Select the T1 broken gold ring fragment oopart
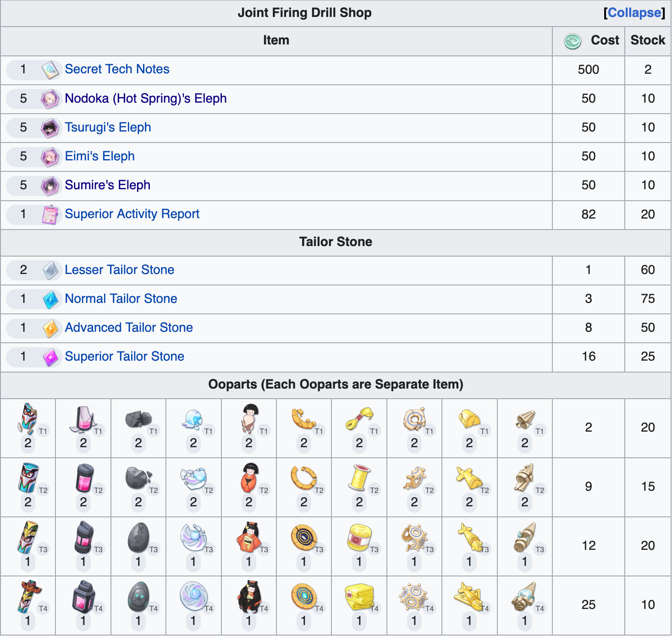672x636 pixels. 303,419
